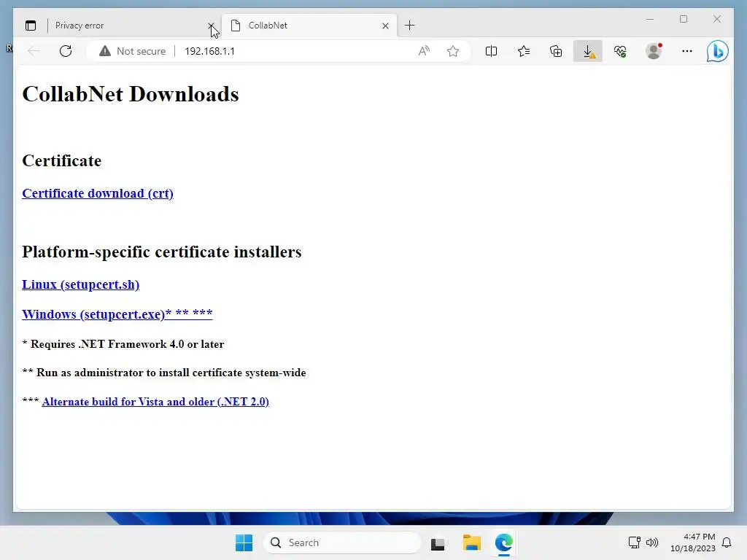Open the Bing Copilot sidebar icon
The width and height of the screenshot is (747, 560).
coord(717,51)
